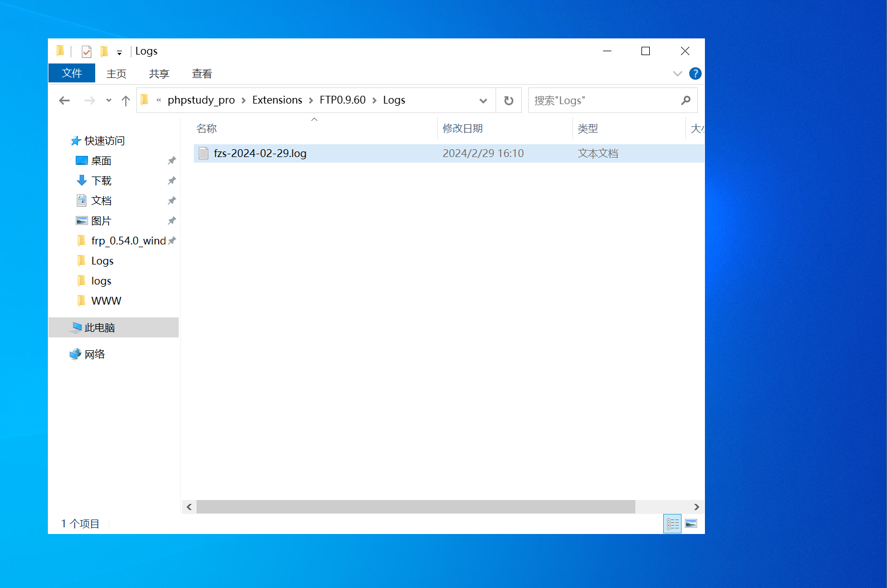This screenshot has width=887, height=588.
Task: Click the New folder icon in title bar
Action: point(104,51)
